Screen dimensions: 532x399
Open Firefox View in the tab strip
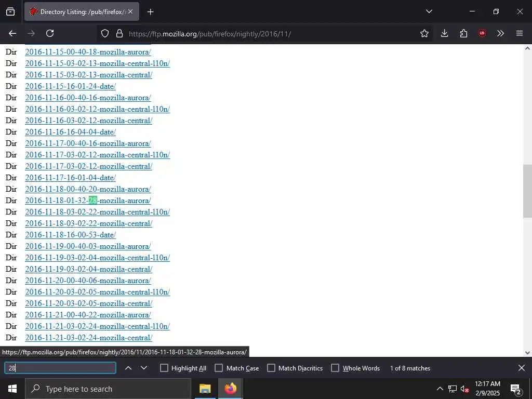10,11
